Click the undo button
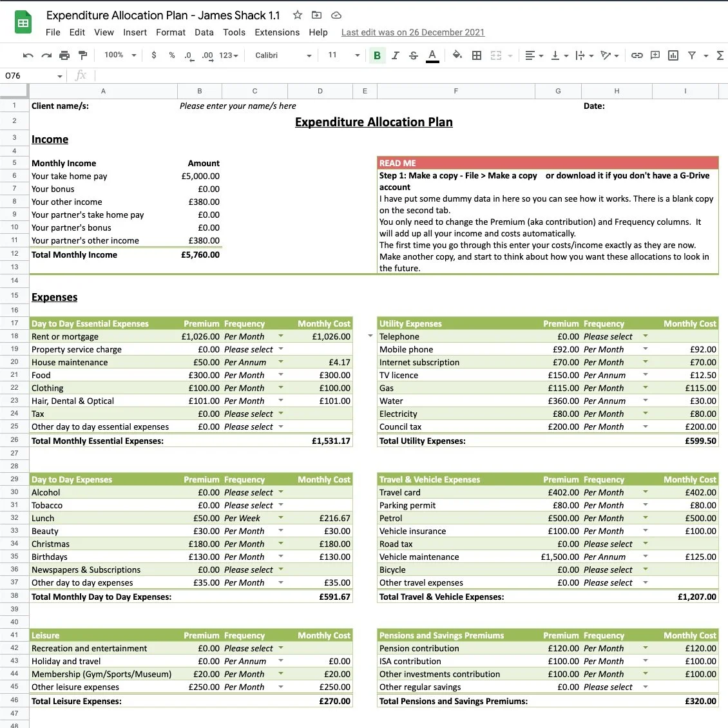728x728 pixels. pyautogui.click(x=27, y=55)
